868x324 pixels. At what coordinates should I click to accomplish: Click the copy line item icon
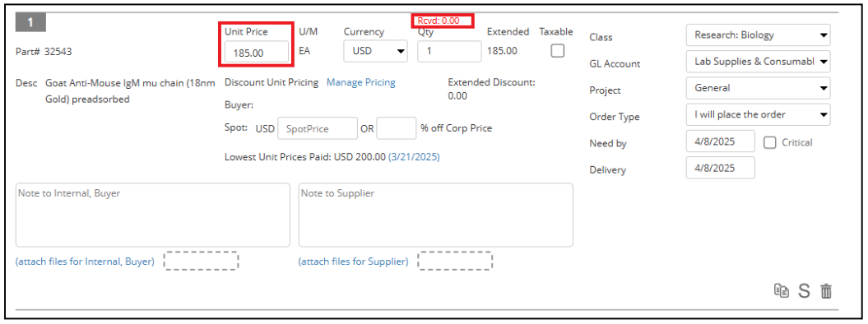(781, 291)
